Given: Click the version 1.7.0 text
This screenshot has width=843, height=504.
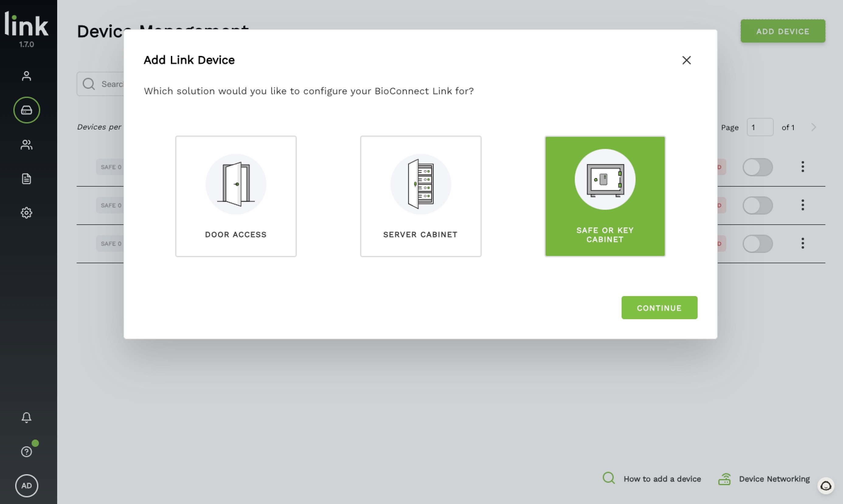Looking at the screenshot, I should coord(26,44).
